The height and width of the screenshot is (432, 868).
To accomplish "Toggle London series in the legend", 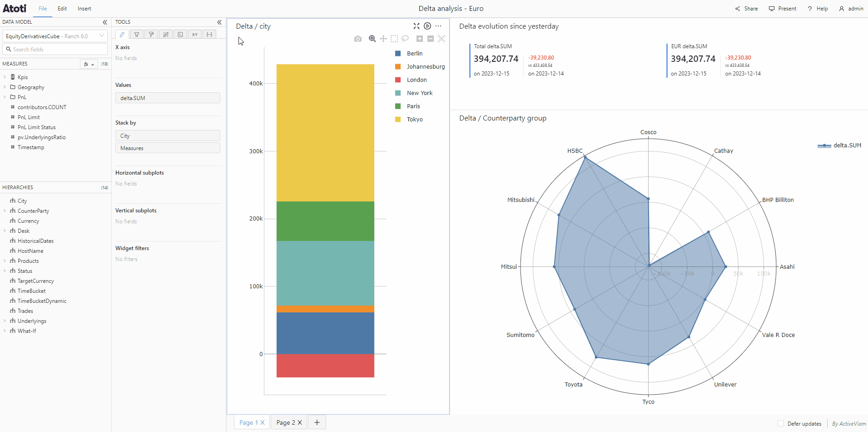I will coord(411,80).
